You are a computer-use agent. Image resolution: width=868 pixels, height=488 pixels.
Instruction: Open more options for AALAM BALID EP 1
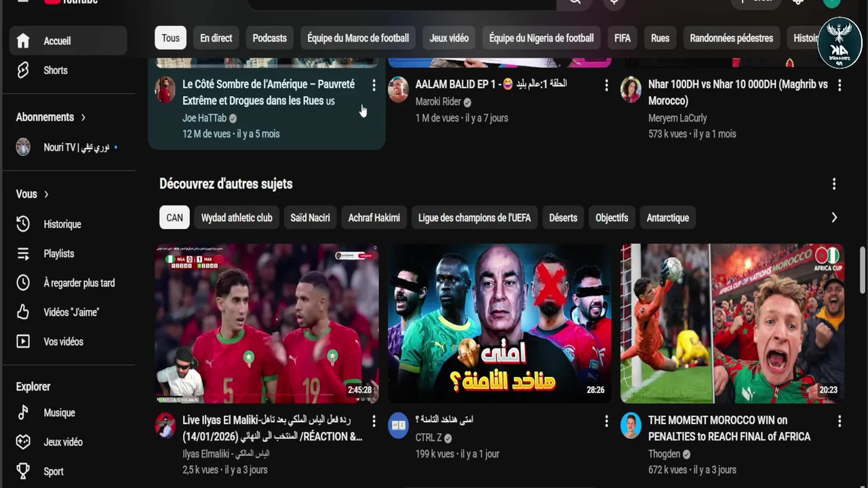[x=606, y=85]
